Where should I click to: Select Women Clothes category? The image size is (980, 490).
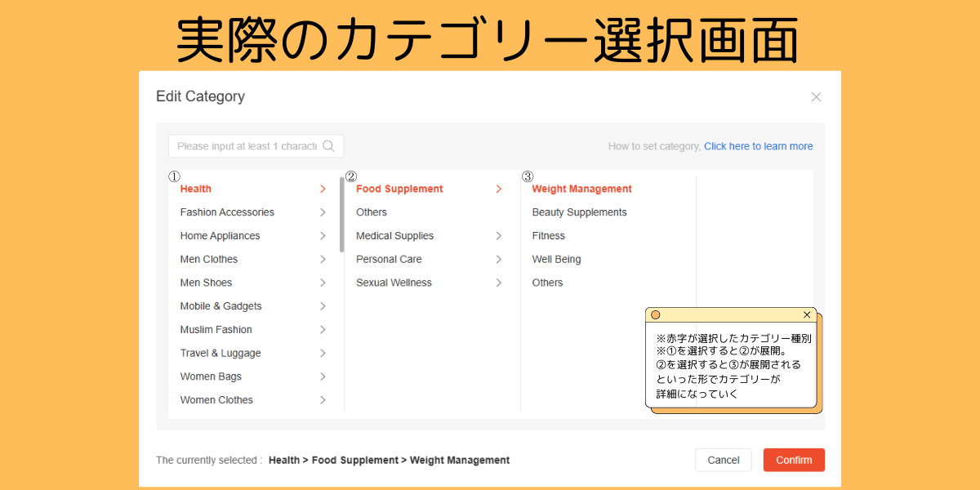[216, 400]
